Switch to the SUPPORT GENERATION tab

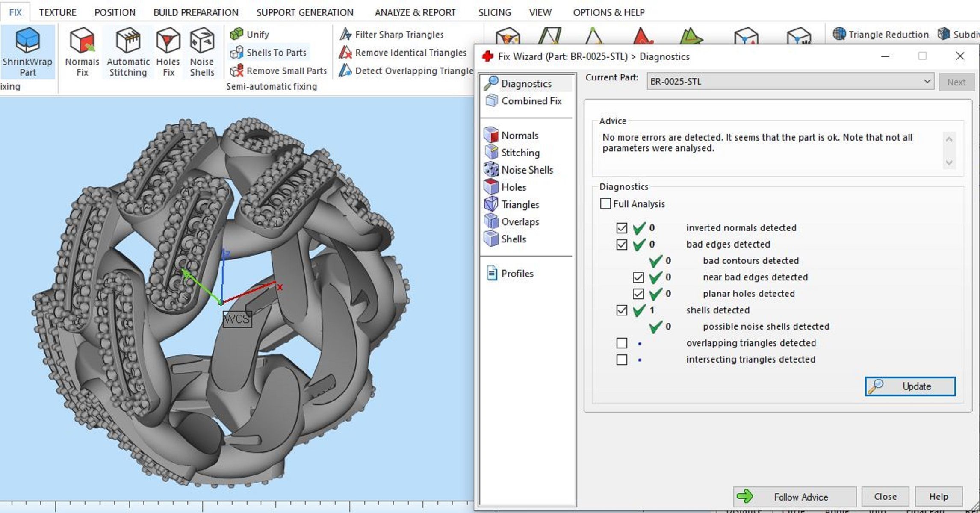(305, 12)
